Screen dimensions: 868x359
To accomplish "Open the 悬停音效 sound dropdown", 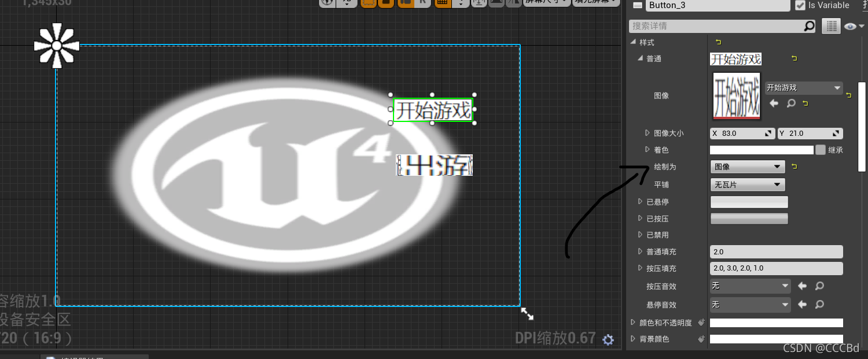I will click(x=750, y=304).
